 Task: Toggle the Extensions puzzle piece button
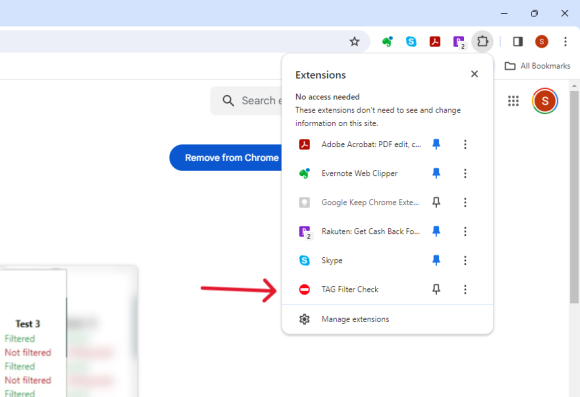482,41
